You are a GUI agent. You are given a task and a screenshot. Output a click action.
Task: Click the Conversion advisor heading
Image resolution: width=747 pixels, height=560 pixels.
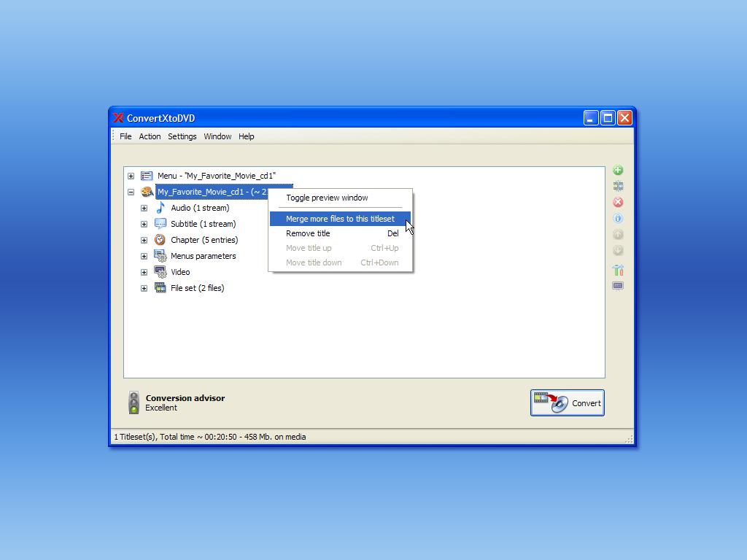point(185,398)
